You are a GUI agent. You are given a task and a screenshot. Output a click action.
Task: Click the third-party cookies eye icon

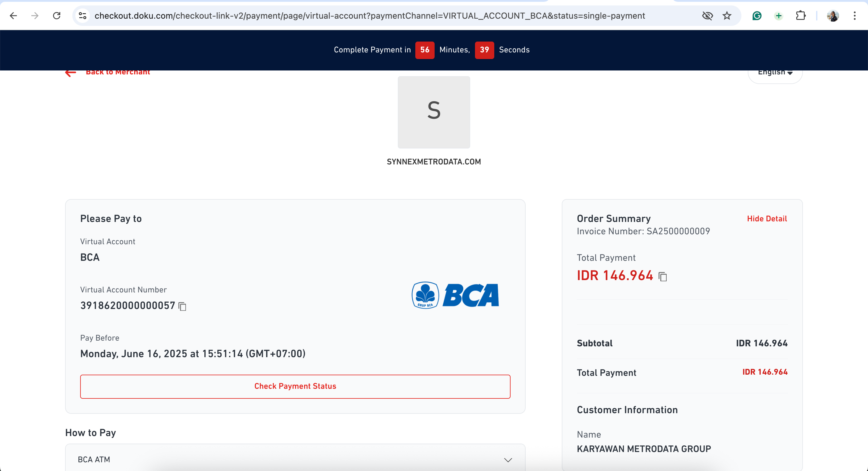(707, 15)
